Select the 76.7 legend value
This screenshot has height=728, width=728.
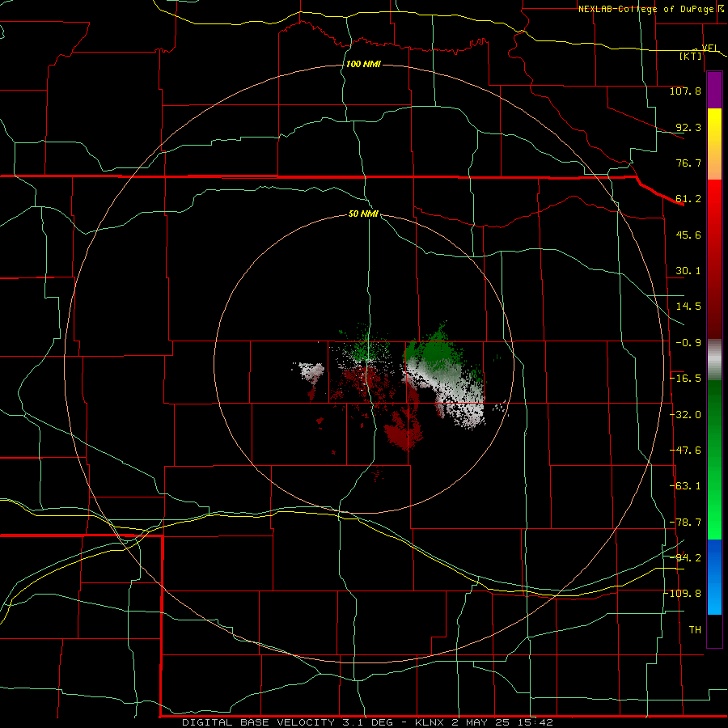tap(688, 163)
